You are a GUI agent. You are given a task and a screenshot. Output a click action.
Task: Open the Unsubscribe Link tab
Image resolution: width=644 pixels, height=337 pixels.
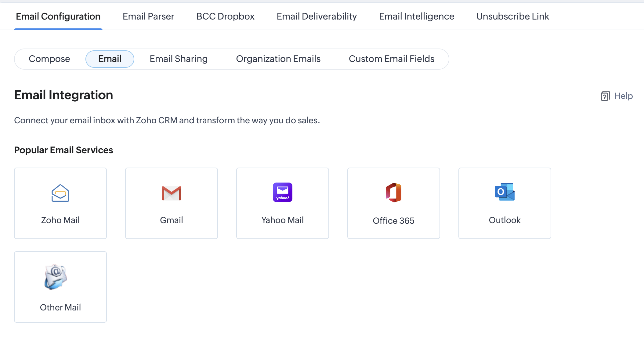[512, 16]
